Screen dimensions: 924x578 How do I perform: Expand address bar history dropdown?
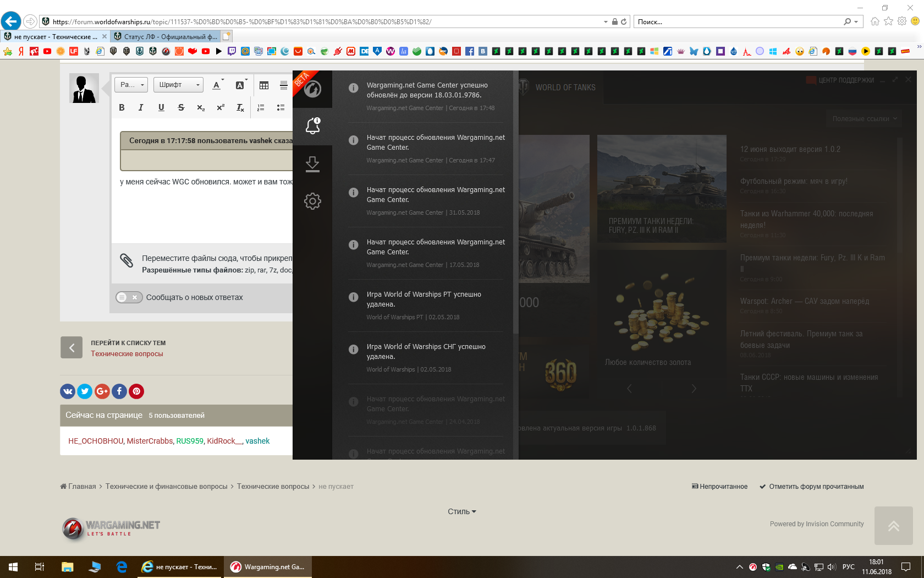point(606,21)
